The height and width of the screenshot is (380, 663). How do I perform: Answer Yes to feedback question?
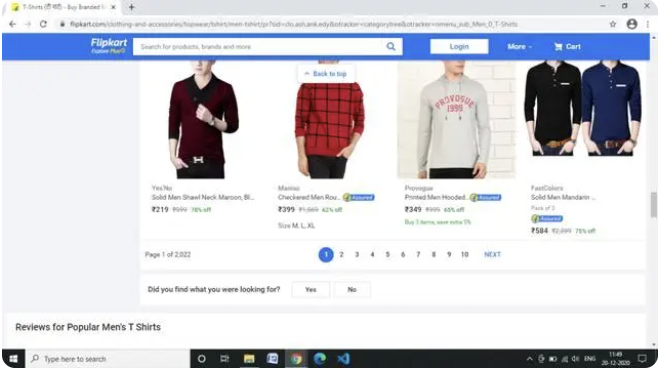310,290
